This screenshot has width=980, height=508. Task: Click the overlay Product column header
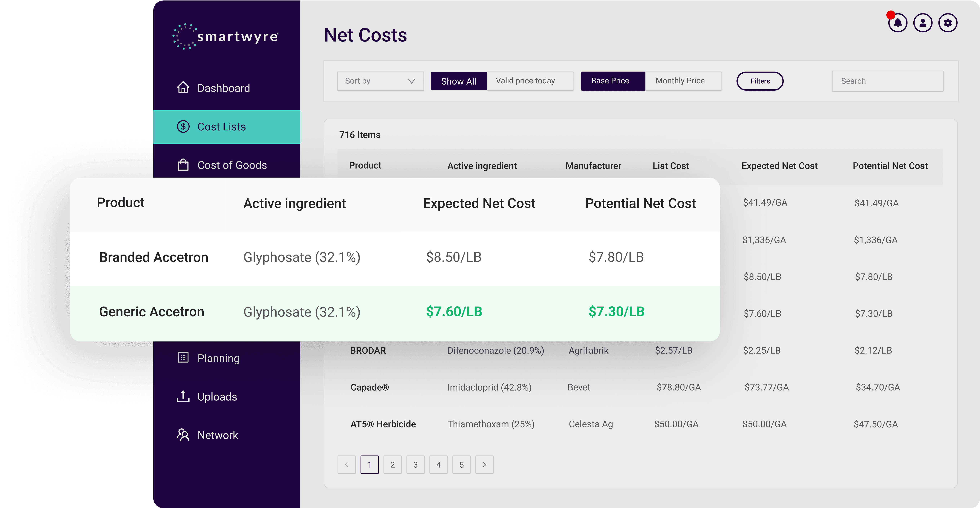[121, 203]
